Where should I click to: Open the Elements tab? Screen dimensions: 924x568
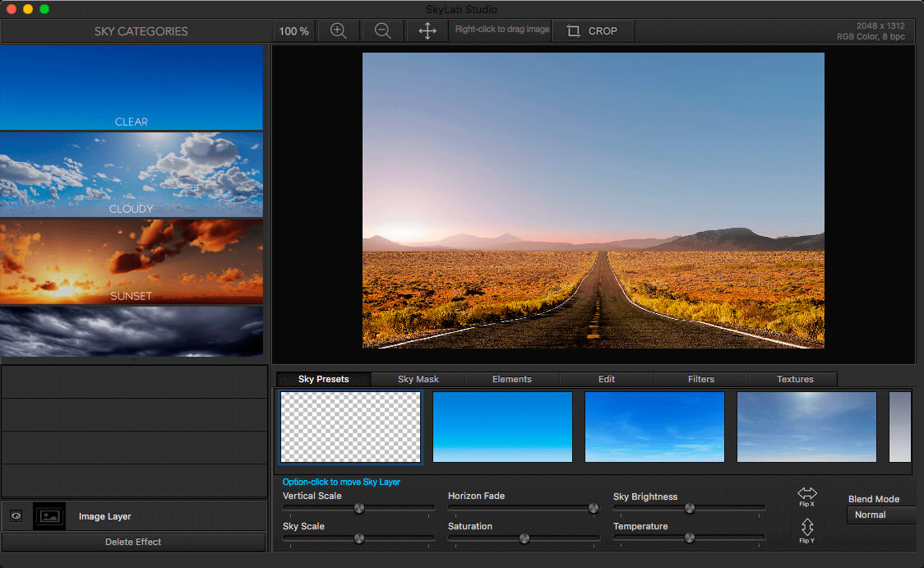(x=511, y=379)
